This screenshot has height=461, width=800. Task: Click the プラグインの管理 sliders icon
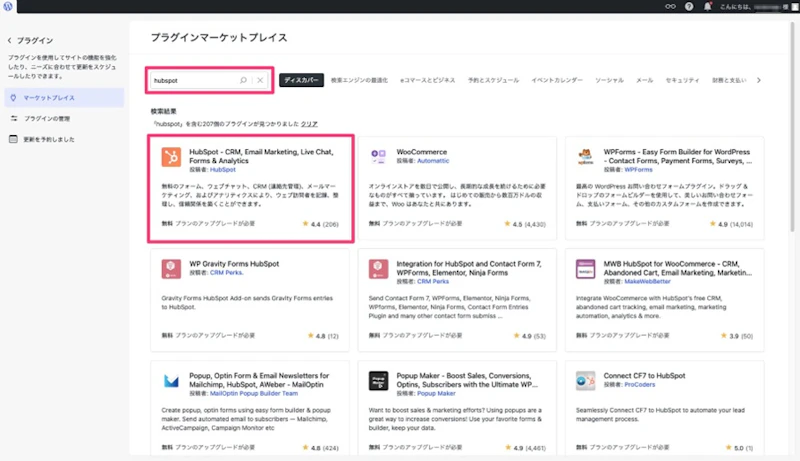tap(14, 118)
